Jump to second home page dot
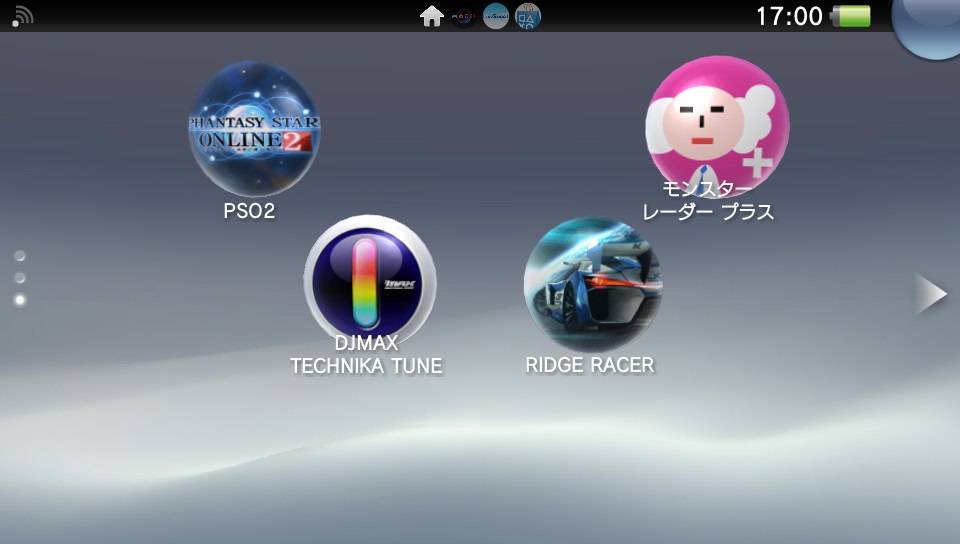960x544 pixels. 20,278
